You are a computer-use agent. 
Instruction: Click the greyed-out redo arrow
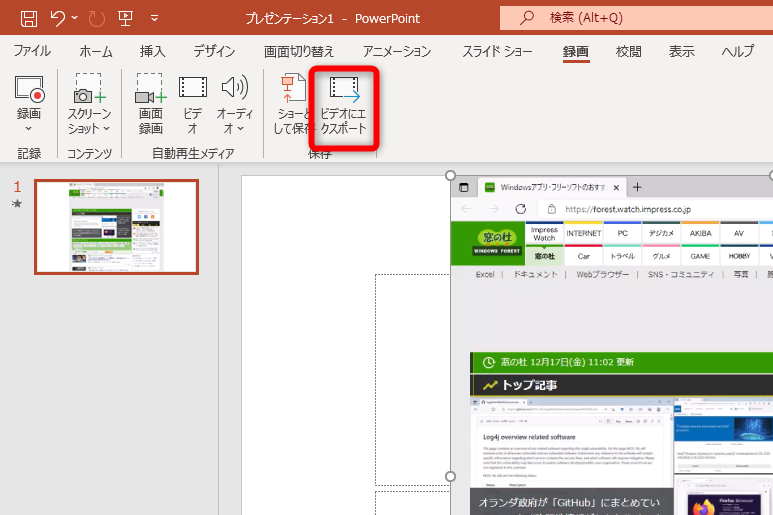tap(97, 19)
